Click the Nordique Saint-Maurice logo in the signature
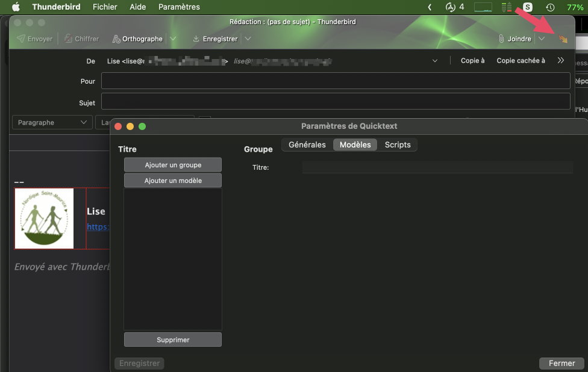588x372 pixels. 44,219
